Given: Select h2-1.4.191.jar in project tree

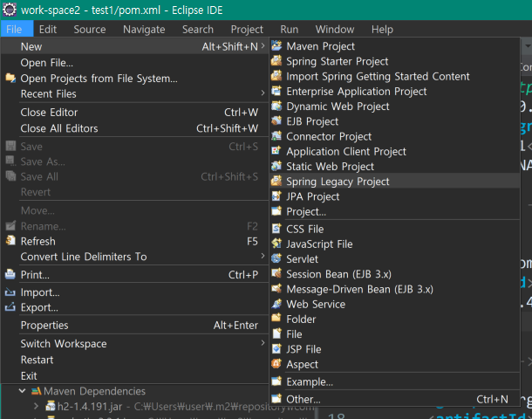Looking at the screenshot, I should point(90,407).
